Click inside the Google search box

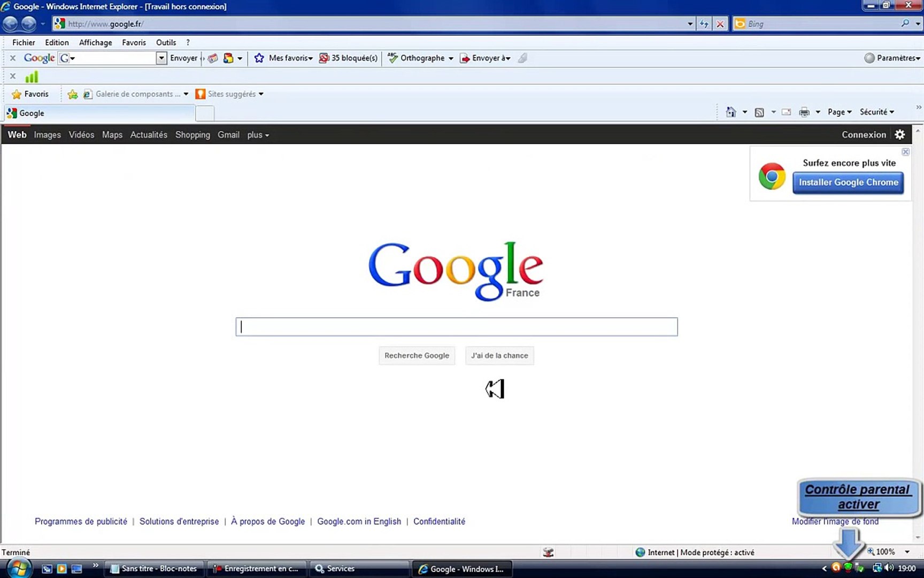tap(456, 326)
